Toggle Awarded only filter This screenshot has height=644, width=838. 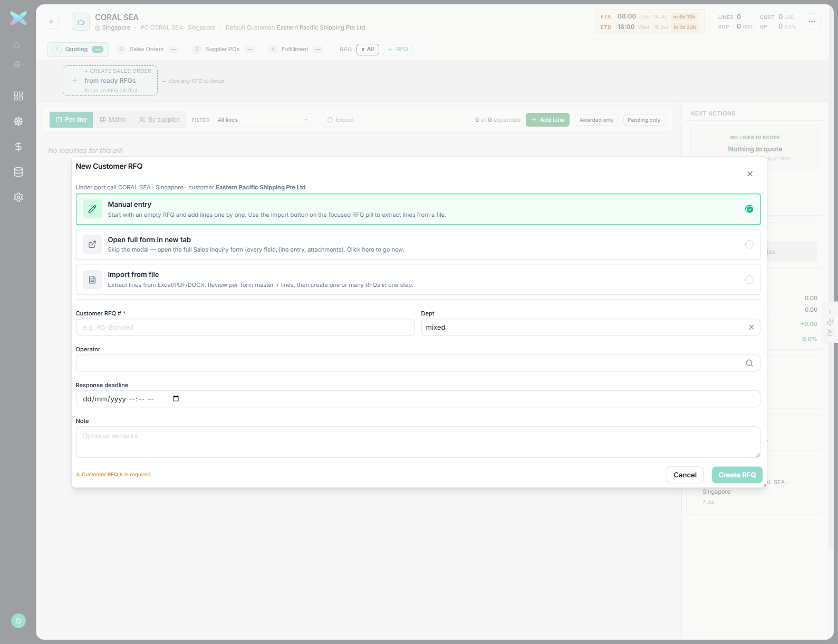(x=596, y=120)
